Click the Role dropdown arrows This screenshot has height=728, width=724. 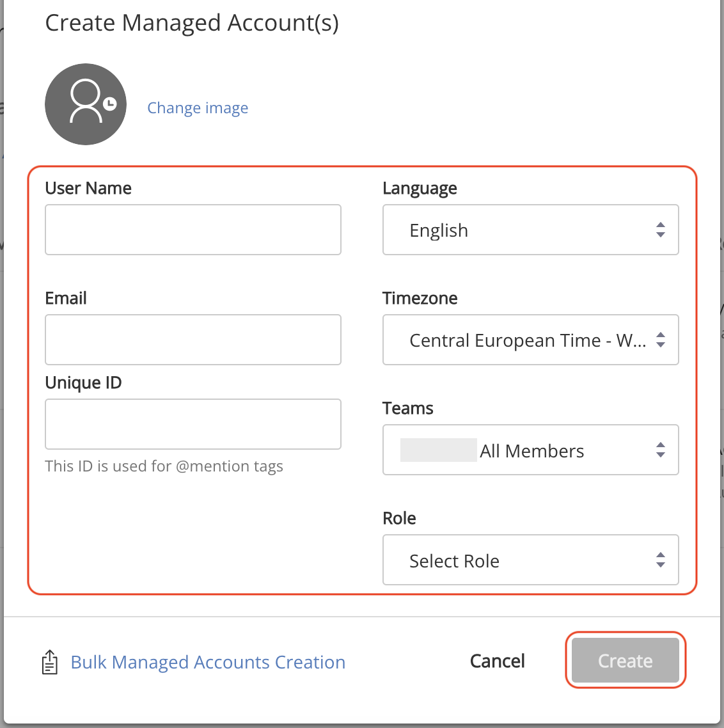pyautogui.click(x=660, y=560)
